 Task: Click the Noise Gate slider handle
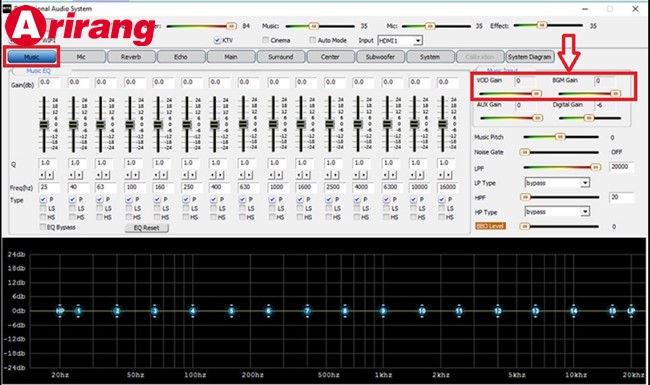pyautogui.click(x=525, y=152)
